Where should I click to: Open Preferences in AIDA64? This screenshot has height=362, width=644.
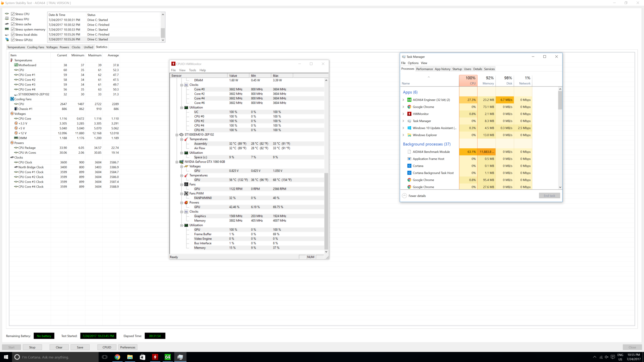click(128, 347)
